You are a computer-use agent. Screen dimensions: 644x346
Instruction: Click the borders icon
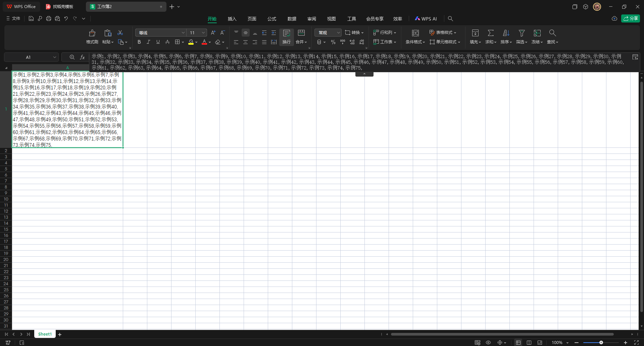[177, 42]
